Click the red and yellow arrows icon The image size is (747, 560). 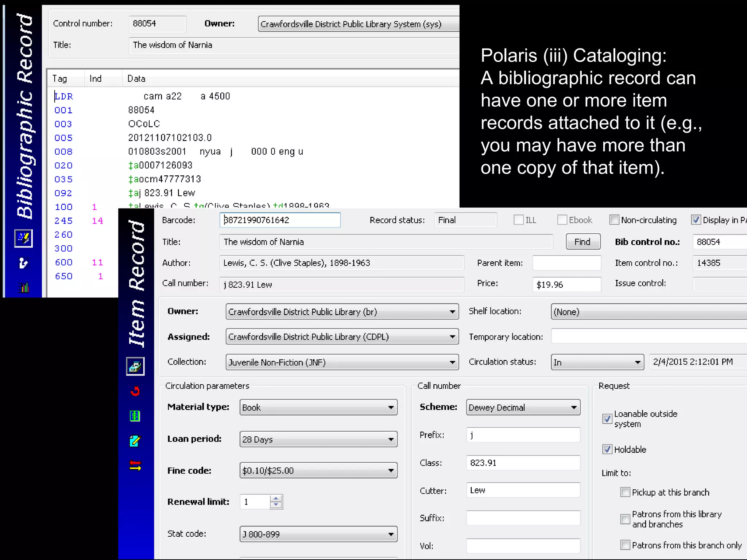(x=135, y=466)
